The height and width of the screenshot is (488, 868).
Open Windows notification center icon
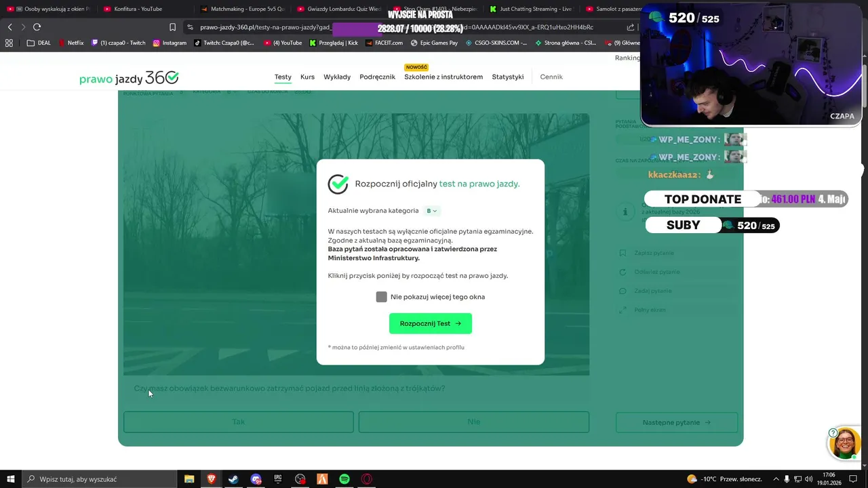click(854, 479)
